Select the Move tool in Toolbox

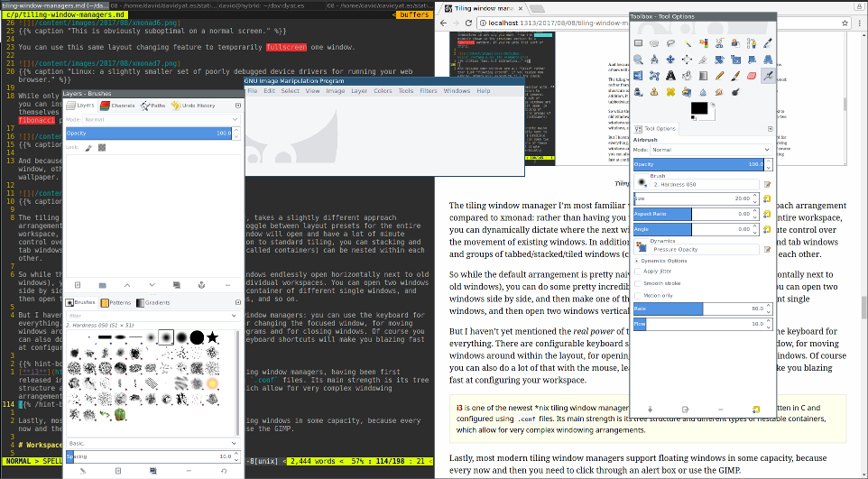[x=670, y=60]
